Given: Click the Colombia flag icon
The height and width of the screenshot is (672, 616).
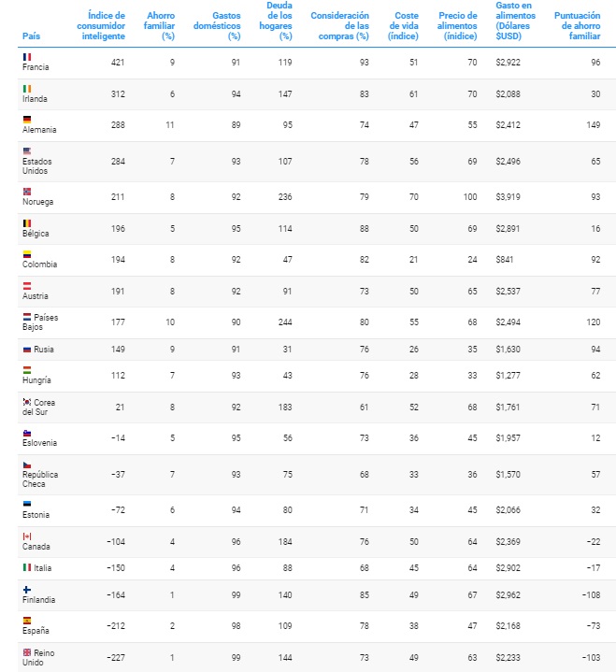Looking at the screenshot, I should click(x=27, y=254).
